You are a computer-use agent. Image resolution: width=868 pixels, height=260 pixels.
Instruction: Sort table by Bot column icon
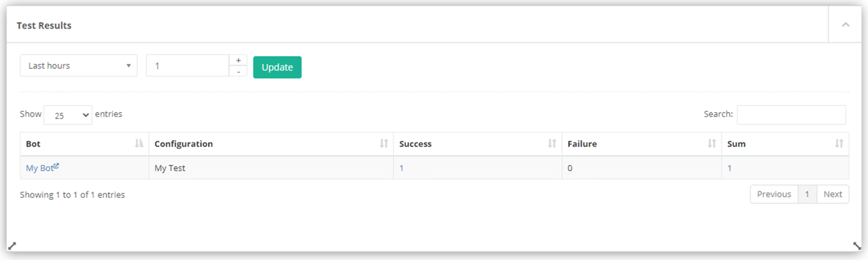tap(139, 144)
